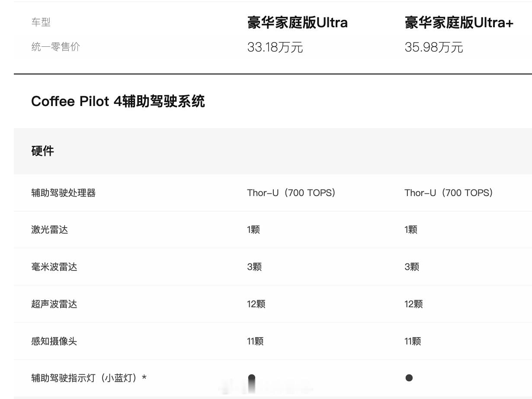Viewport: 532px width, 399px height.
Task: Click 12颗 value under Ultra
Action: (x=256, y=304)
